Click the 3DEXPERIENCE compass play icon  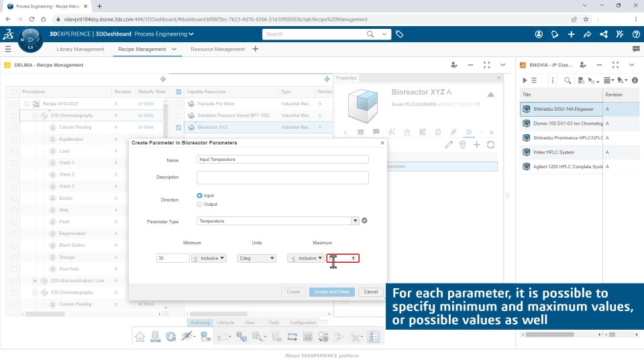click(30, 40)
